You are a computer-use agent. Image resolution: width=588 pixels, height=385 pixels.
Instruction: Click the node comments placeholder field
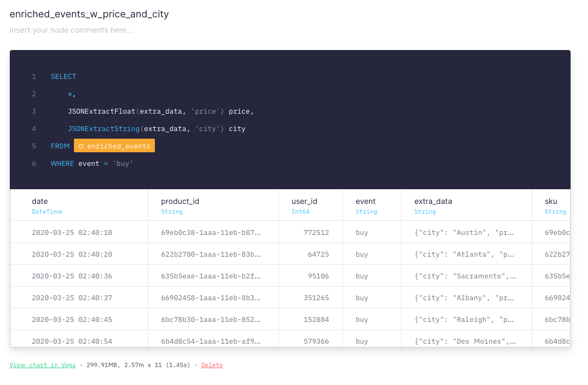(x=71, y=30)
